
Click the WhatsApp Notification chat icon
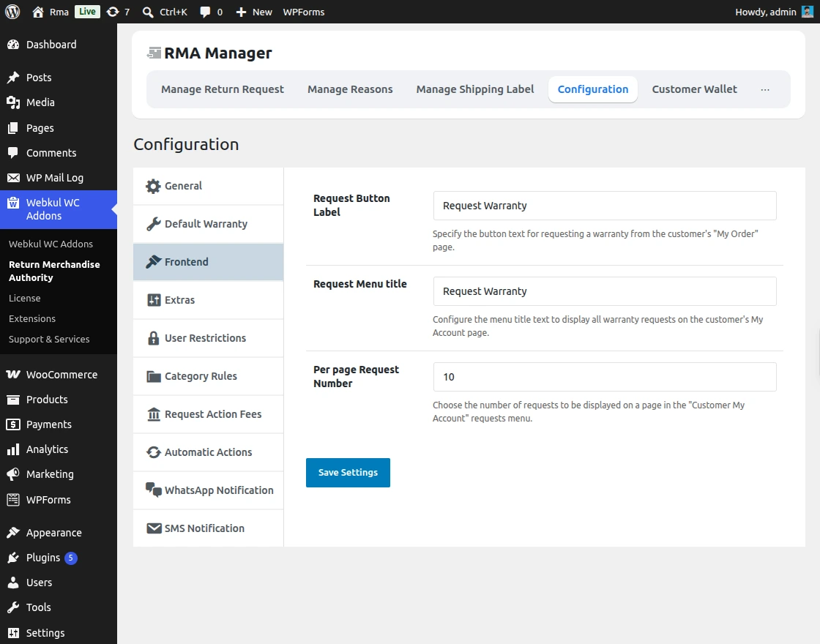tap(154, 490)
